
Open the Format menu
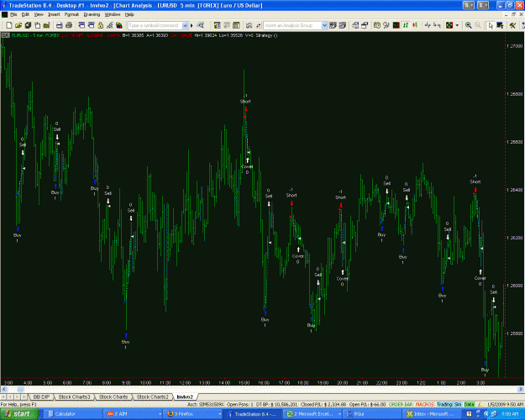[x=71, y=14]
